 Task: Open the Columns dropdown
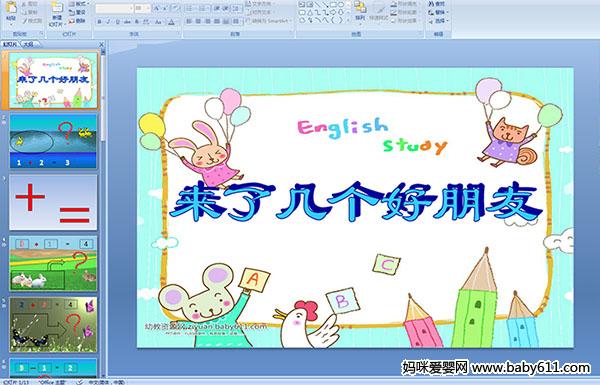tap(236, 21)
